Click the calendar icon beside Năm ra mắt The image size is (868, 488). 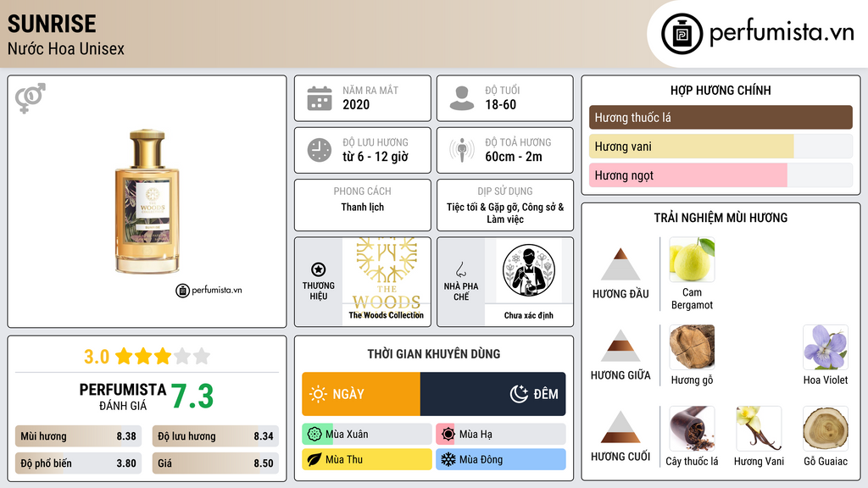pos(320,98)
